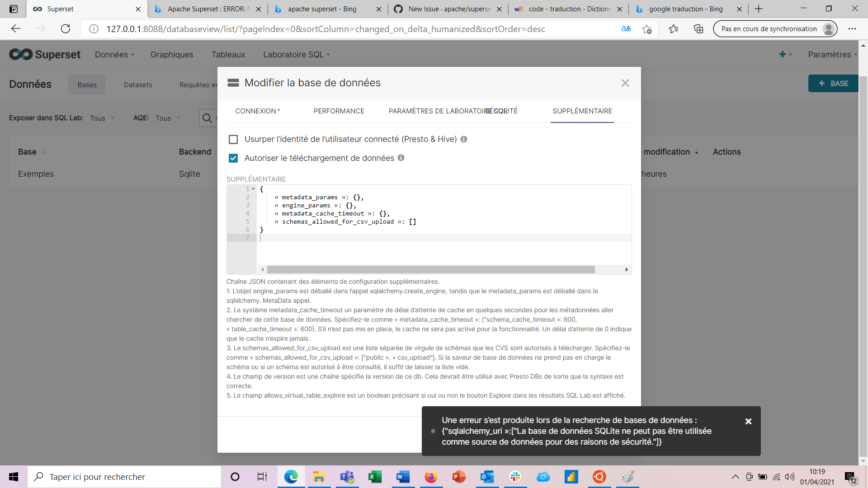The width and height of the screenshot is (868, 488).
Task: Expand the Laboratoire SQL menu
Action: 296,55
